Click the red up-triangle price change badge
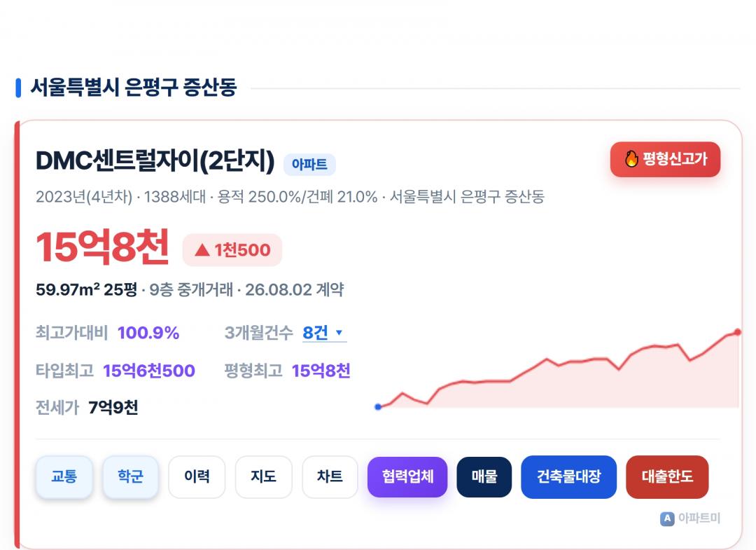 coord(232,250)
